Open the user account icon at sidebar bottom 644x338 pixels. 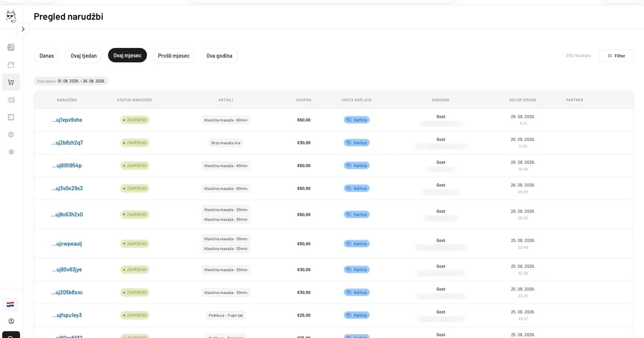pos(11,321)
